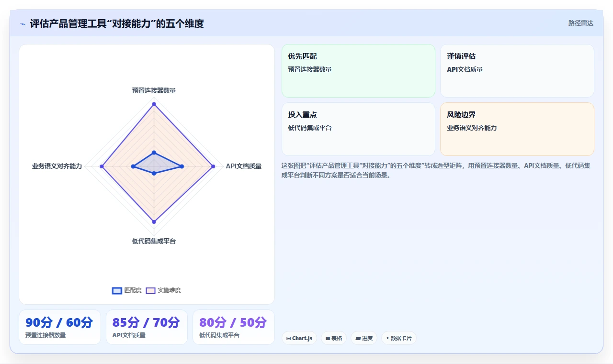Image resolution: width=613 pixels, height=364 pixels.
Task: Toggle the 匹配度 legend swatch
Action: coord(117,290)
